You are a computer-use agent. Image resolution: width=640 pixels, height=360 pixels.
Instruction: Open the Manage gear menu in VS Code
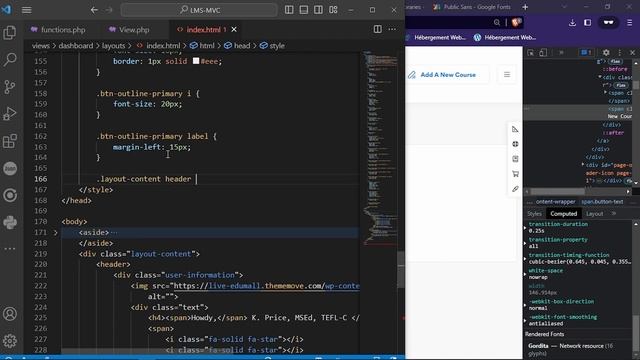coord(10,341)
